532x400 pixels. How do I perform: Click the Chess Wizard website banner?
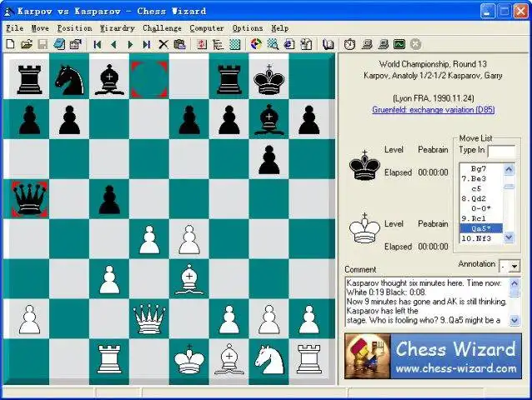point(433,356)
